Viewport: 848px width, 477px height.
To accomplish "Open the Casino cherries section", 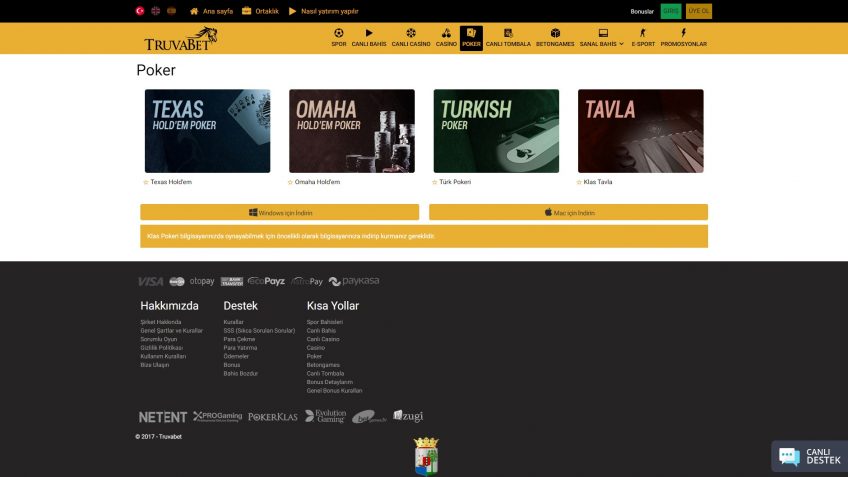I will (x=446, y=38).
